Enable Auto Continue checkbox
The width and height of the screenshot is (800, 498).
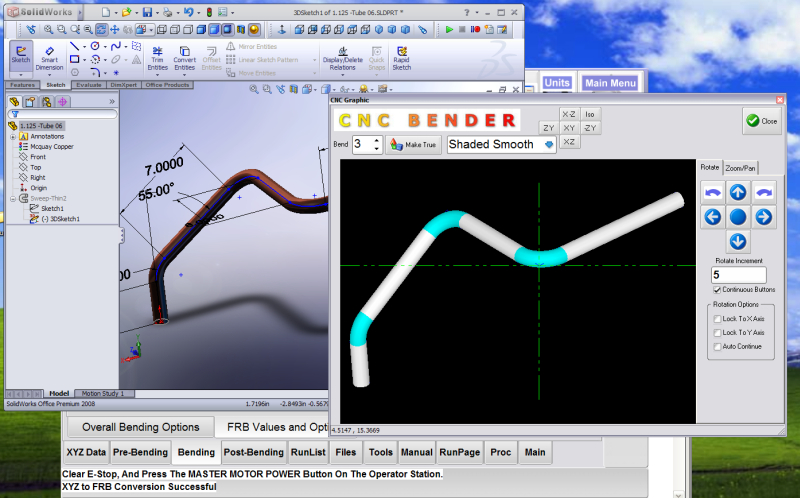click(x=717, y=346)
